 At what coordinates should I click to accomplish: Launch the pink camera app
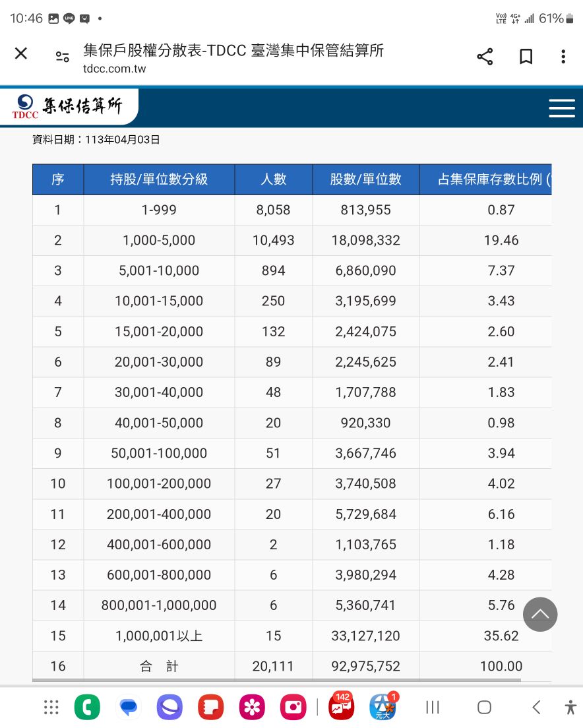coord(293,707)
